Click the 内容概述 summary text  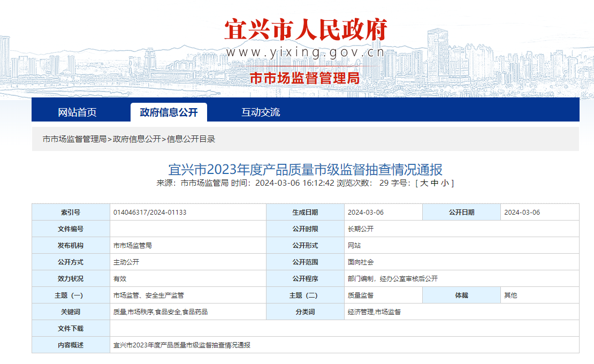[182, 345]
